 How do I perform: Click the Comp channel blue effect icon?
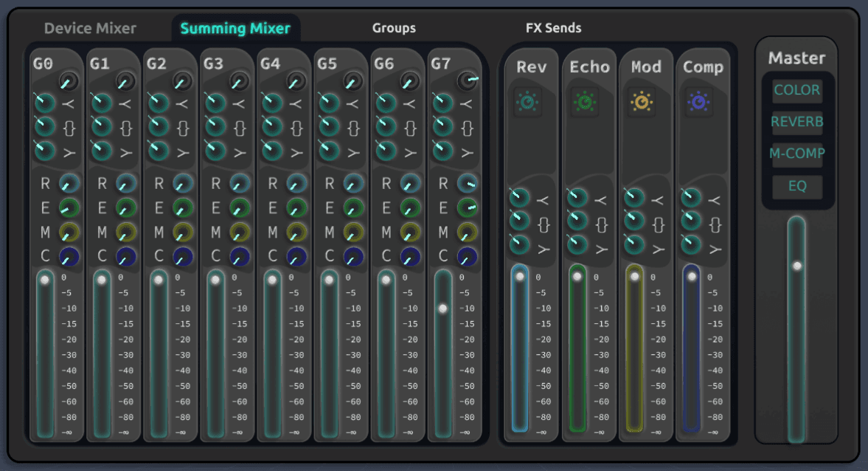click(x=698, y=102)
